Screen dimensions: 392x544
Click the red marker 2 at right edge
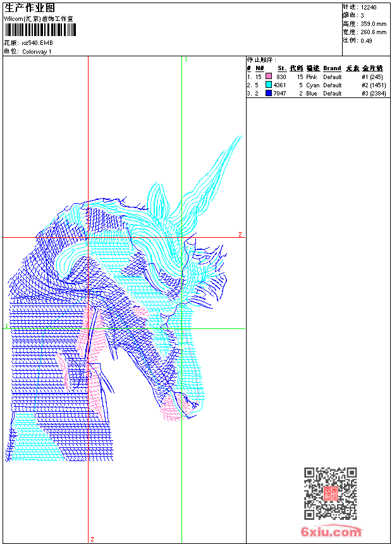click(x=240, y=235)
